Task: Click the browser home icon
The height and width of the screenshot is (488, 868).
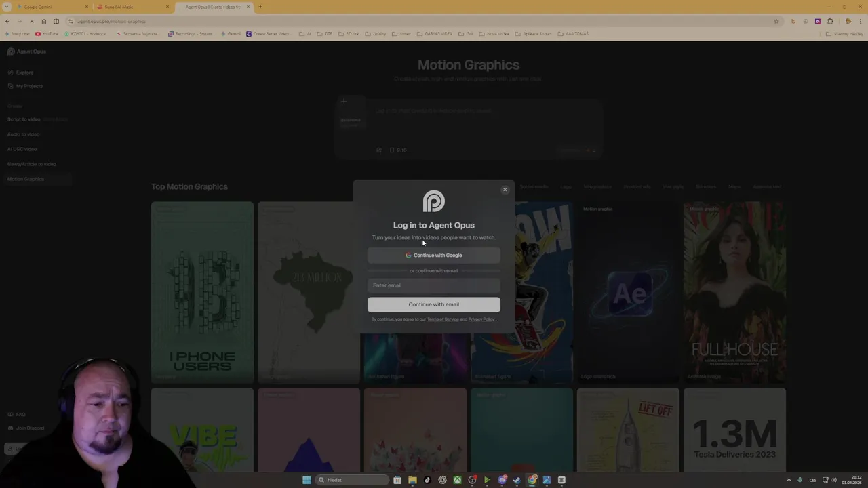Action: [44, 21]
